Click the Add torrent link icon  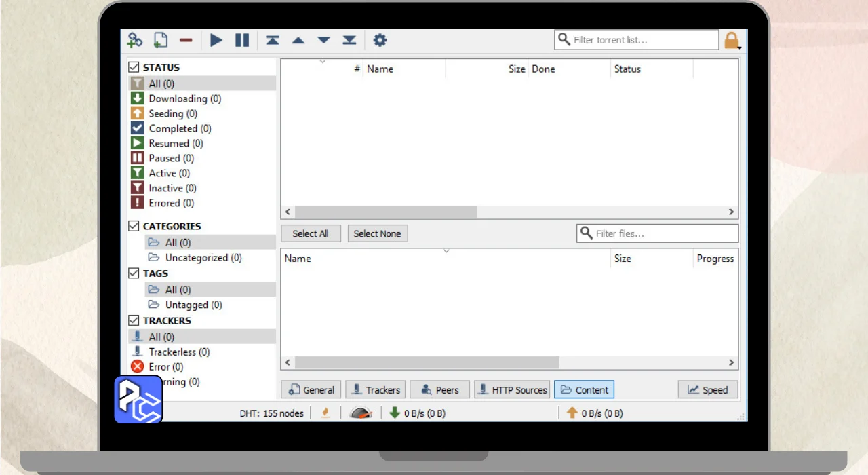click(135, 40)
